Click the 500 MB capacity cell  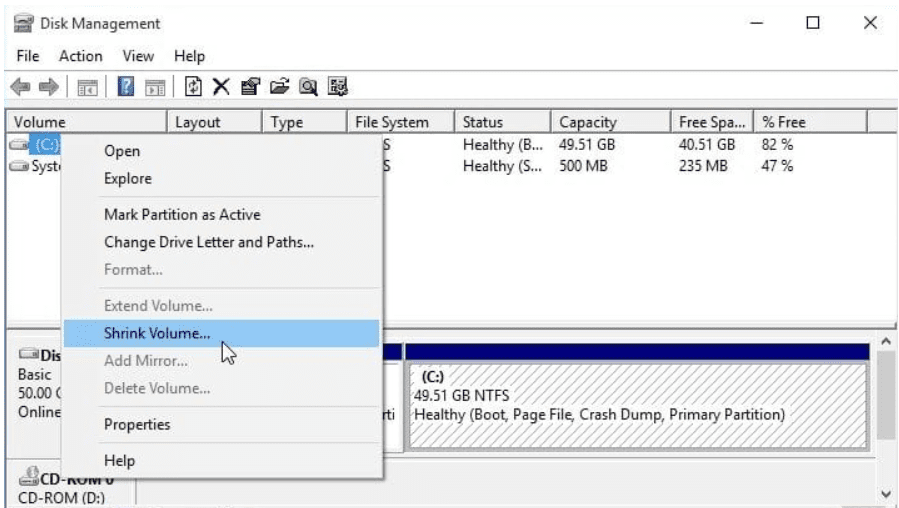tap(583, 166)
